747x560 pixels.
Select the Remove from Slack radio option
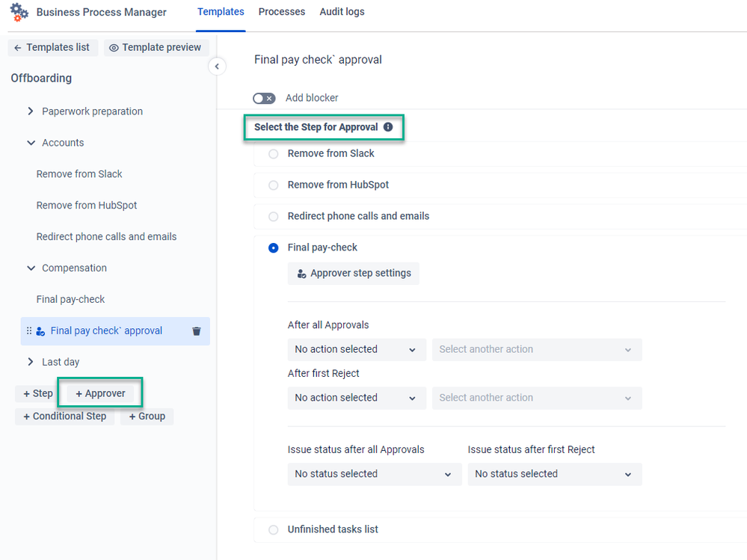[274, 154]
